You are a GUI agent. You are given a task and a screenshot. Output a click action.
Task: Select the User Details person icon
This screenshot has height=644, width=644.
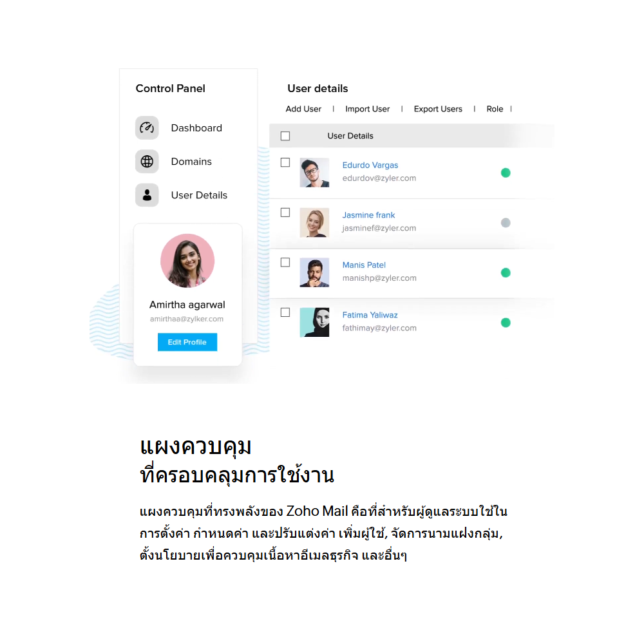click(x=147, y=195)
